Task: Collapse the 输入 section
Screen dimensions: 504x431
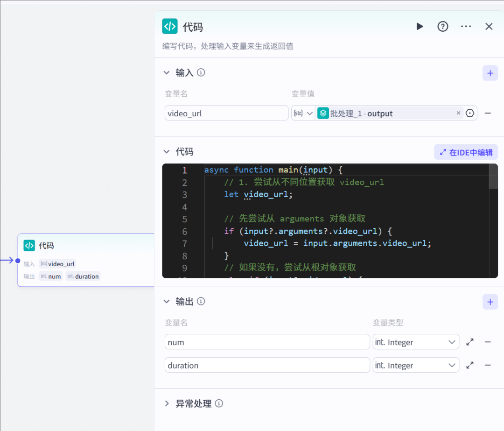Action: pyautogui.click(x=167, y=73)
